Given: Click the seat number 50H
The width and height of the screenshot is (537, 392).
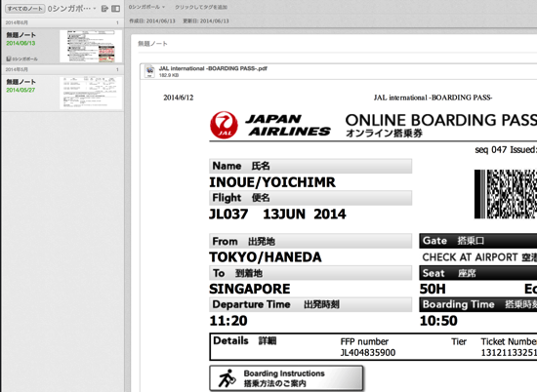Looking at the screenshot, I should tap(433, 289).
